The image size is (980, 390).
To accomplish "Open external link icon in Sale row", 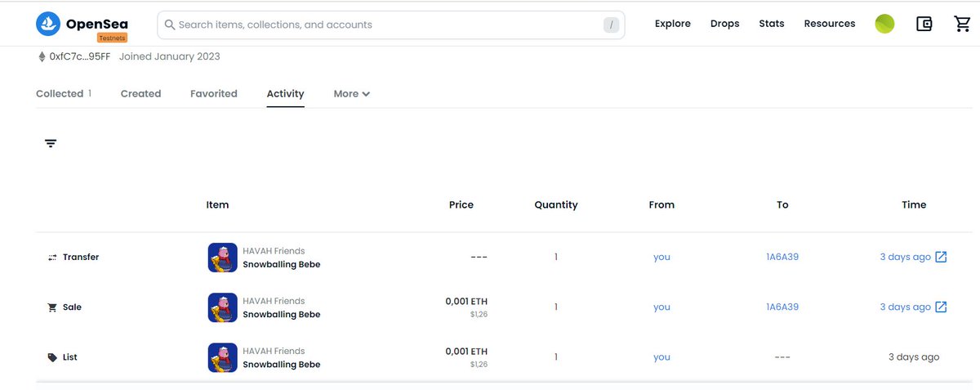I will (941, 307).
